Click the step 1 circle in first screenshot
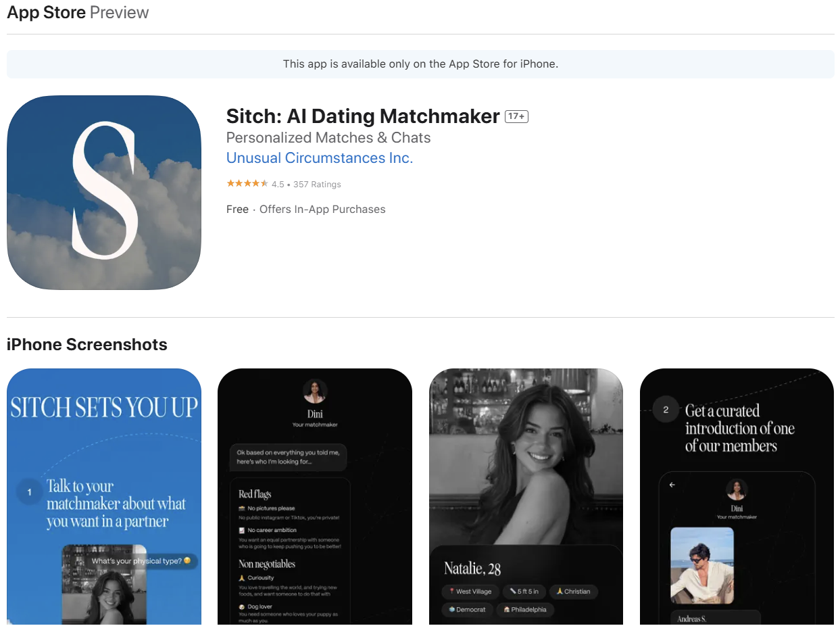 coord(29,492)
